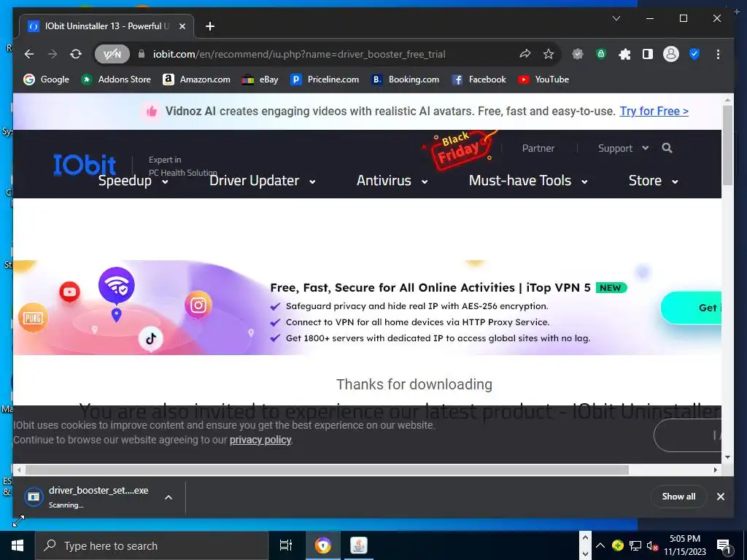Open the YouTube bookmark

(x=543, y=79)
